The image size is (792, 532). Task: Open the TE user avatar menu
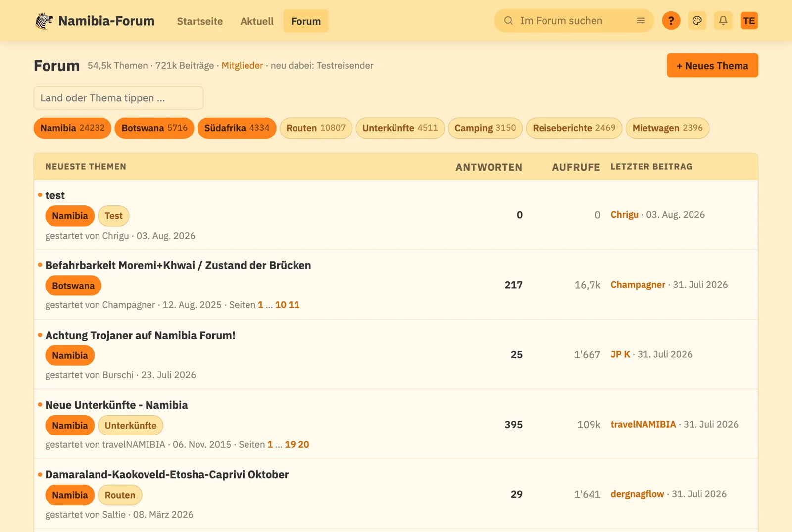(x=749, y=21)
